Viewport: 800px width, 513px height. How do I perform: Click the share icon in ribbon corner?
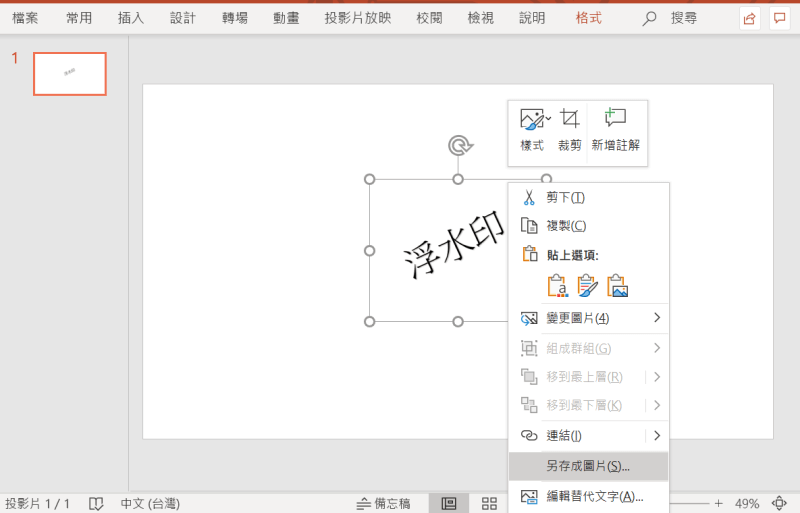pyautogui.click(x=749, y=19)
